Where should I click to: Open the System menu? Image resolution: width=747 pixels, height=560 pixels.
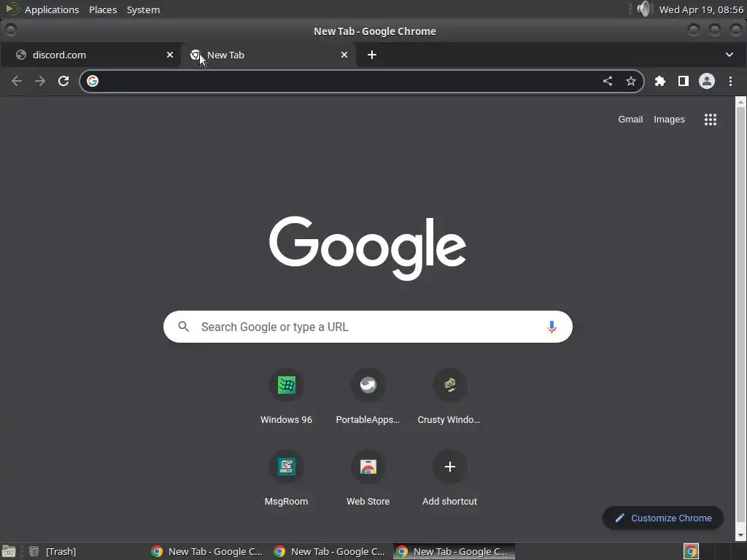[143, 9]
